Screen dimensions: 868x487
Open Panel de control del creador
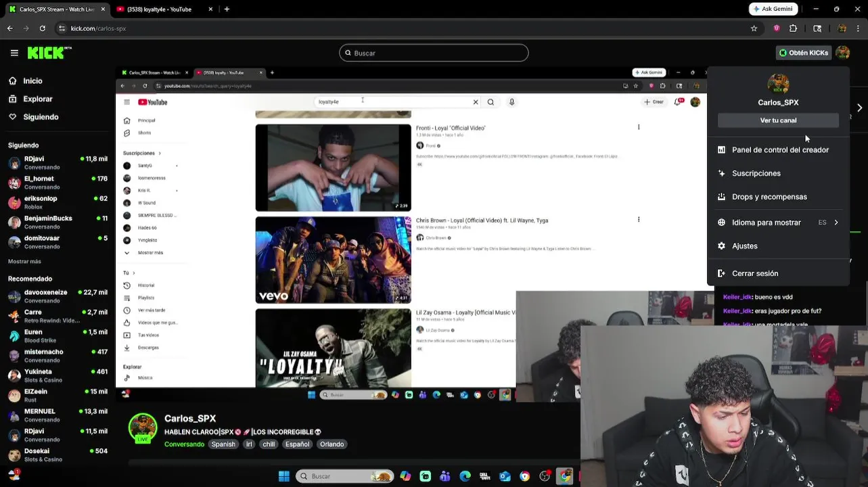(778, 150)
